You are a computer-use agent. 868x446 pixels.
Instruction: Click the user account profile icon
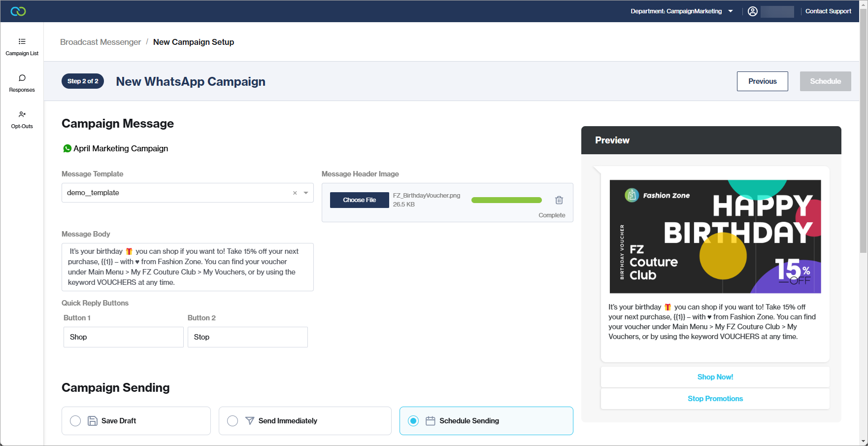(x=752, y=11)
